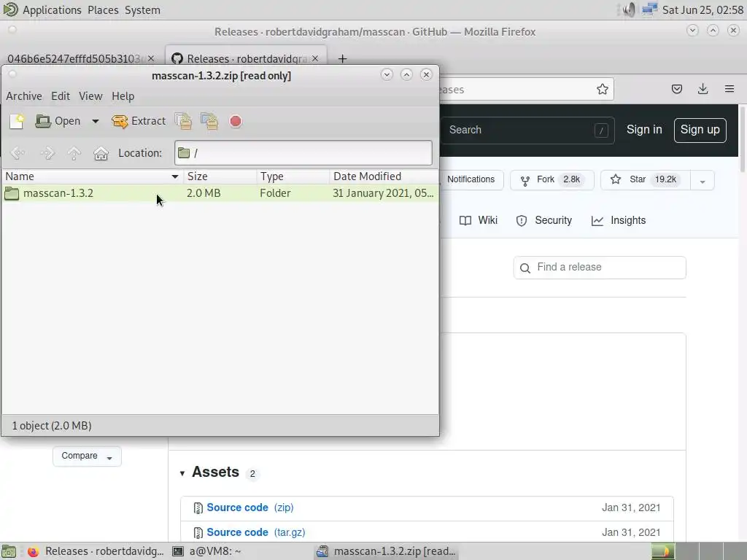Switch to Firefox Releases taskbar entry

pos(96,551)
